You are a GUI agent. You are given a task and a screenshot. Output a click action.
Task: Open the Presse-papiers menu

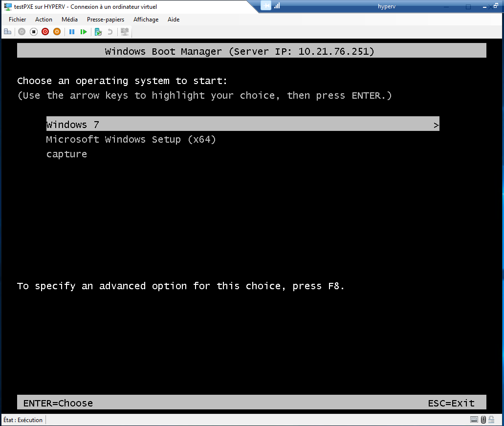tap(106, 20)
